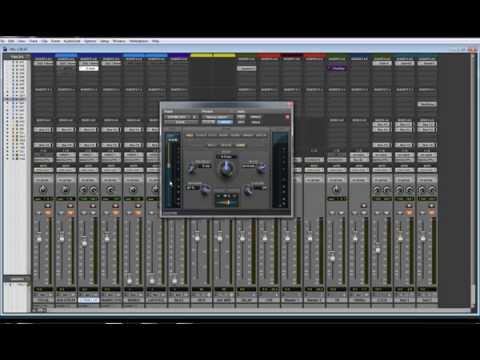Select the orange-highlighted first tab in plug-in
This screenshot has height=360, width=480.
pyautogui.click(x=189, y=135)
